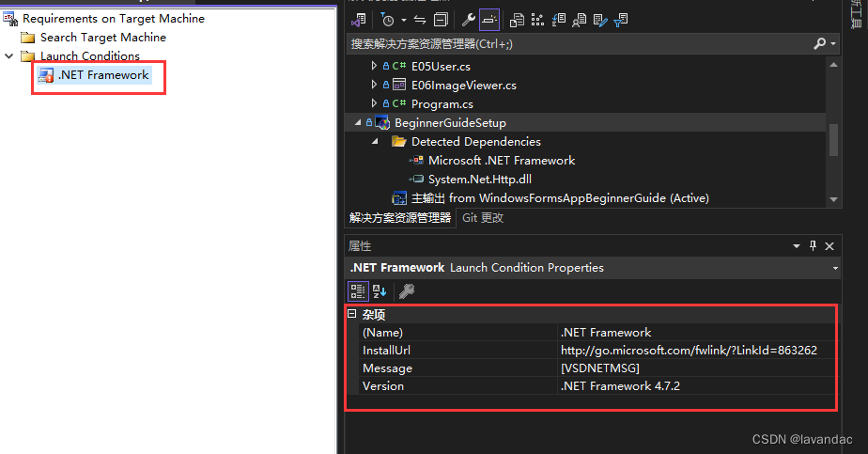Select the Program.cs file
Image resolution: width=868 pixels, height=454 pixels.
tap(442, 104)
